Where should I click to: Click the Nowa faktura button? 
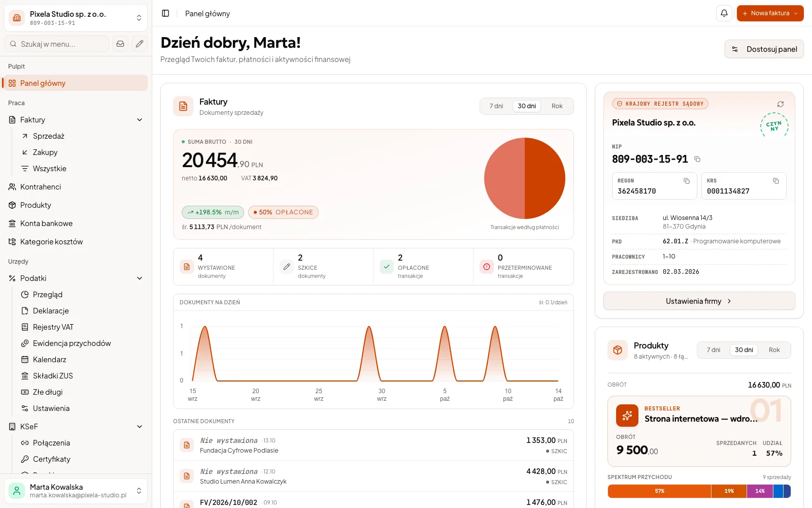point(770,13)
